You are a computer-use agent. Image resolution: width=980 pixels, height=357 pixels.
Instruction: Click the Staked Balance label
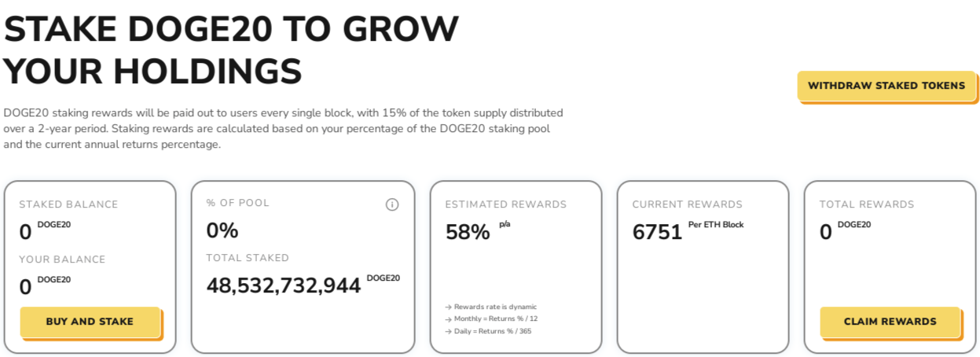68,204
